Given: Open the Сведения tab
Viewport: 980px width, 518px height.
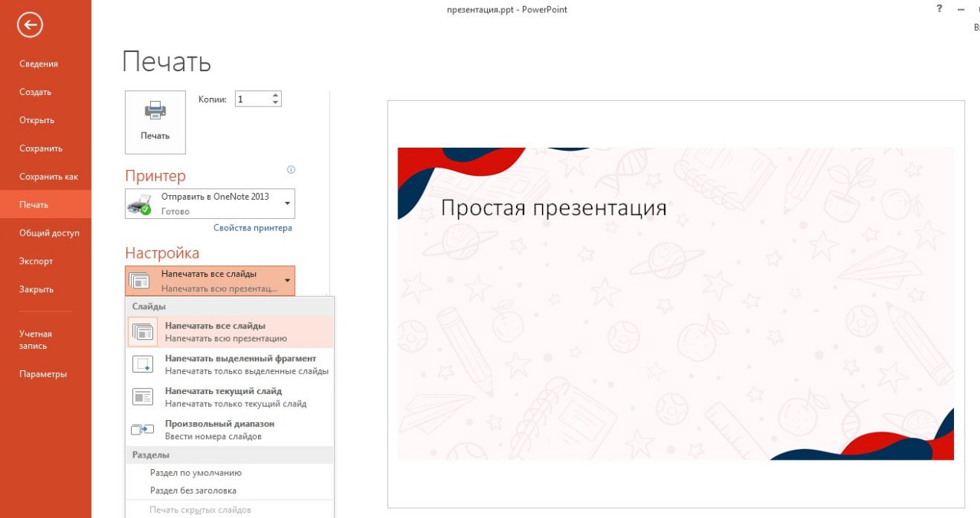Looking at the screenshot, I should pyautogui.click(x=38, y=64).
